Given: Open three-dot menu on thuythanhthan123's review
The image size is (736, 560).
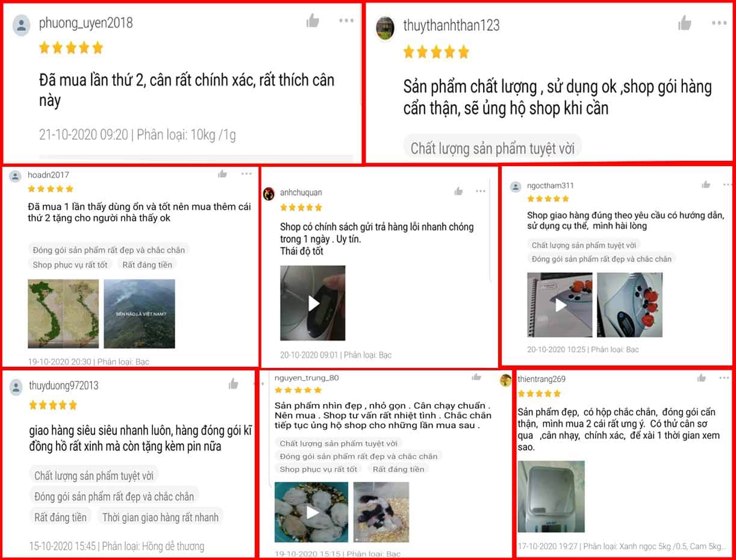Looking at the screenshot, I should (719, 23).
